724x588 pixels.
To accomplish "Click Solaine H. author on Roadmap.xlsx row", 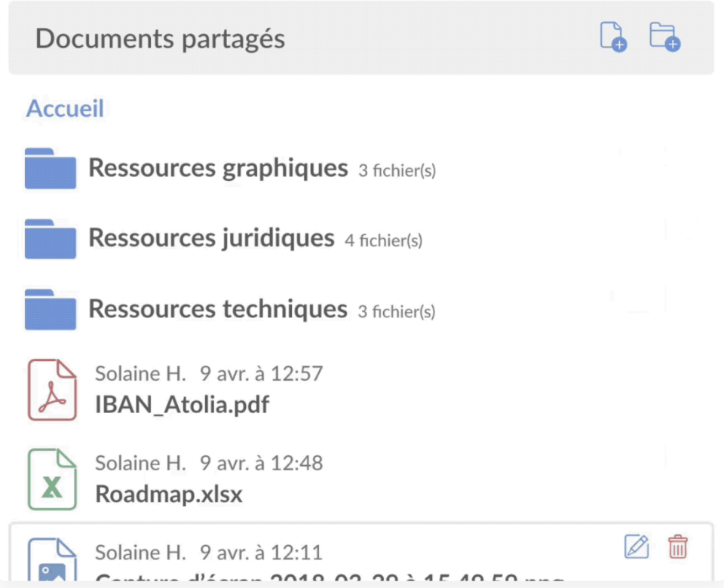I will click(140, 463).
